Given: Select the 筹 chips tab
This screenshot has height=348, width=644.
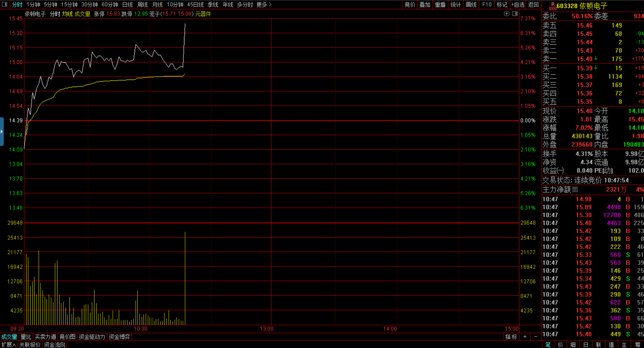Looking at the screenshot, I should [x=637, y=344].
